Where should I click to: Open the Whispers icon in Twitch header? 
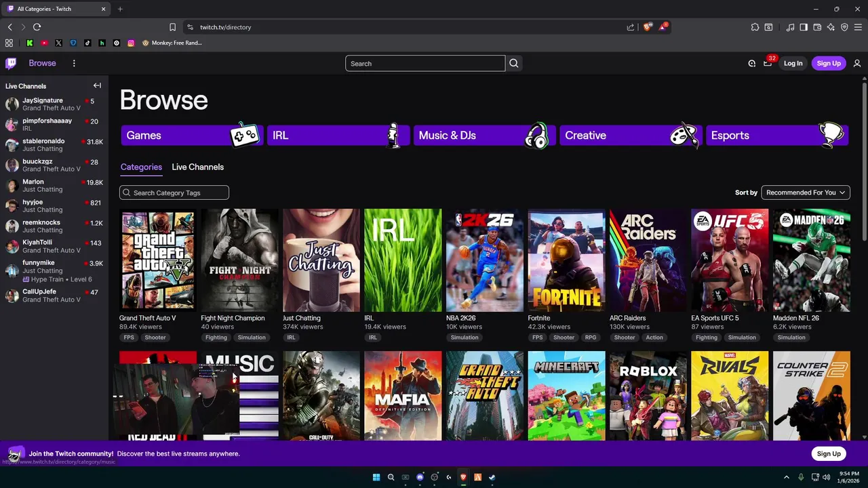coord(751,63)
